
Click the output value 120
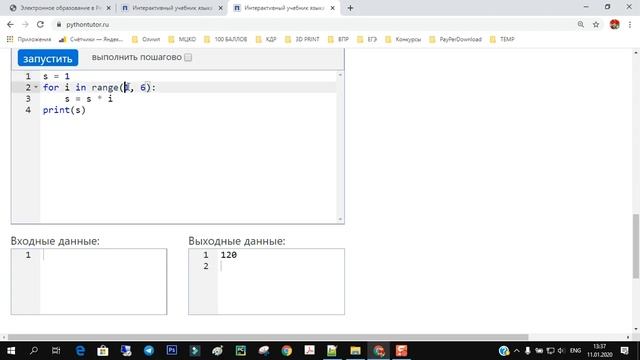tap(229, 255)
